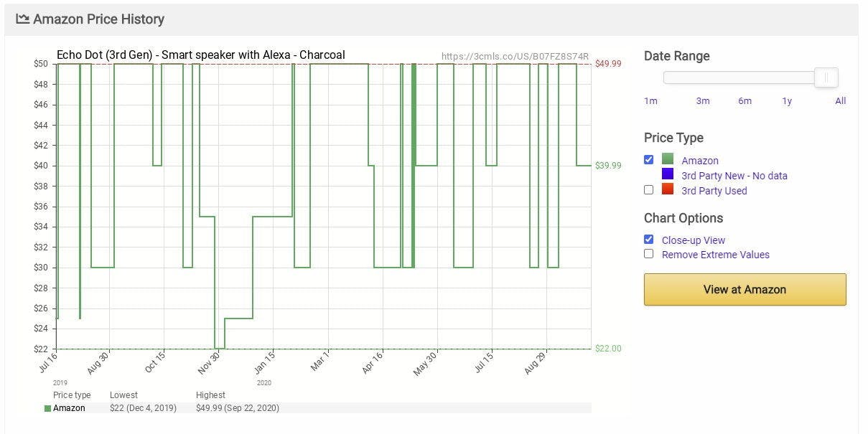Set date range to 6m

[745, 101]
